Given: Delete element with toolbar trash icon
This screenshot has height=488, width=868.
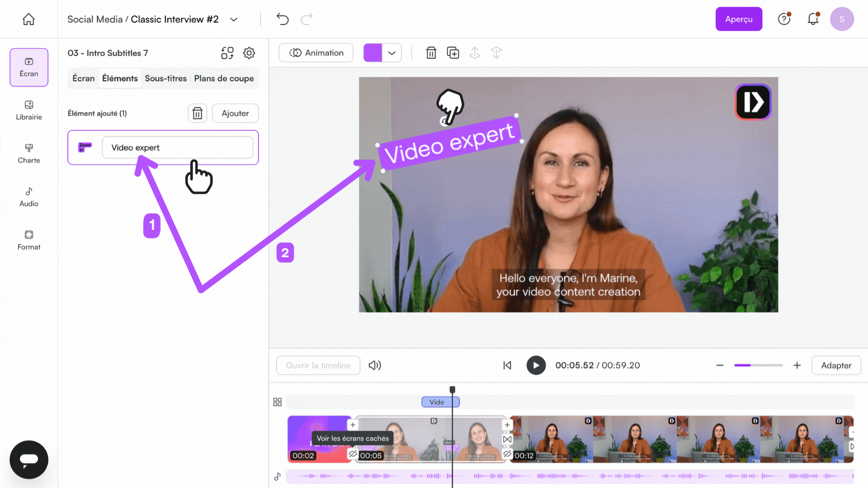Looking at the screenshot, I should pos(431,53).
